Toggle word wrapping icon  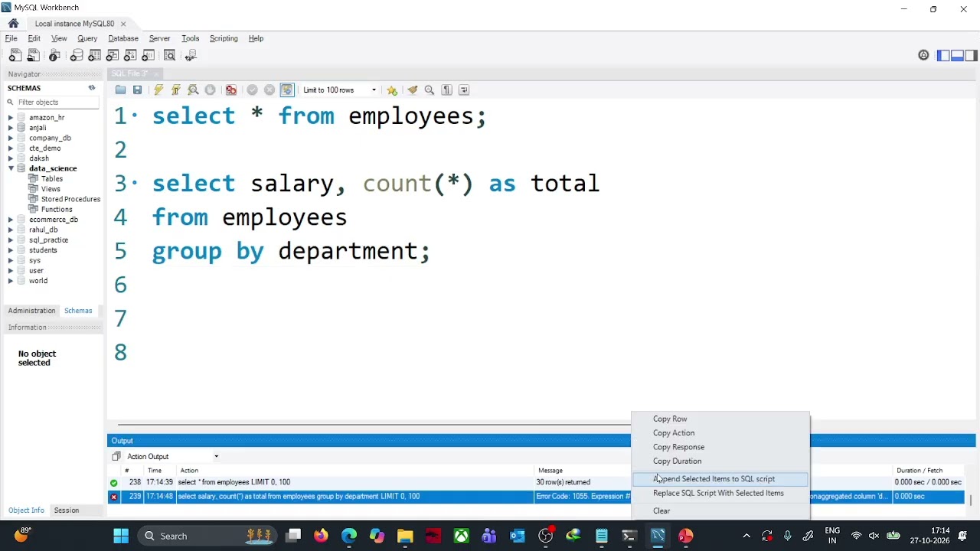[x=464, y=90]
